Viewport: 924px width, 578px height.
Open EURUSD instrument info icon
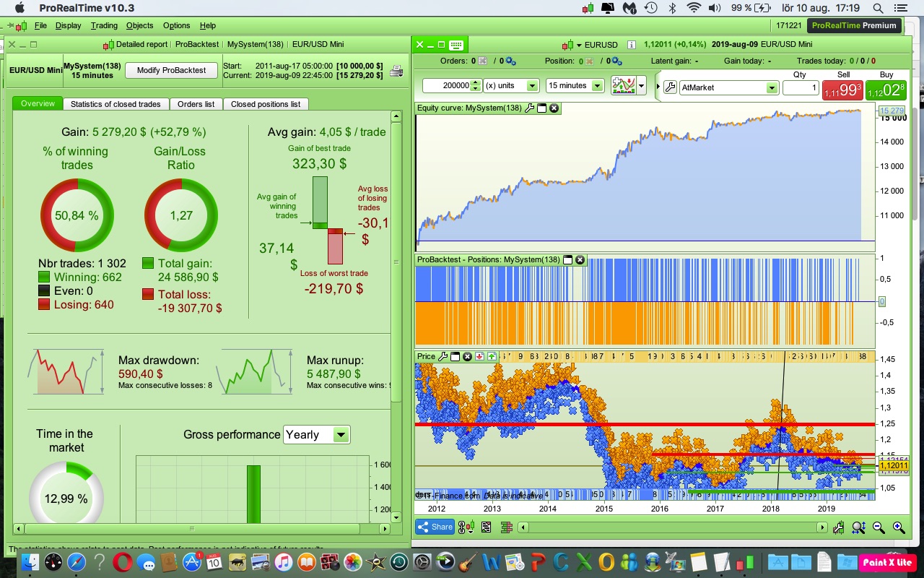pos(632,45)
